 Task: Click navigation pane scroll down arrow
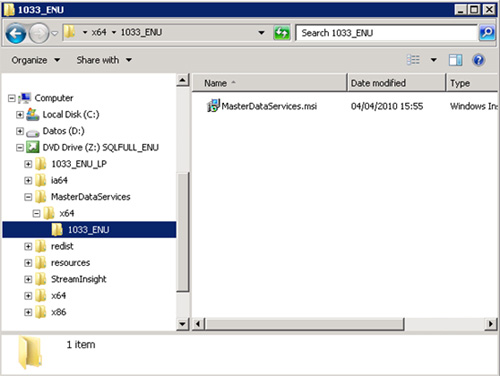coord(183,324)
